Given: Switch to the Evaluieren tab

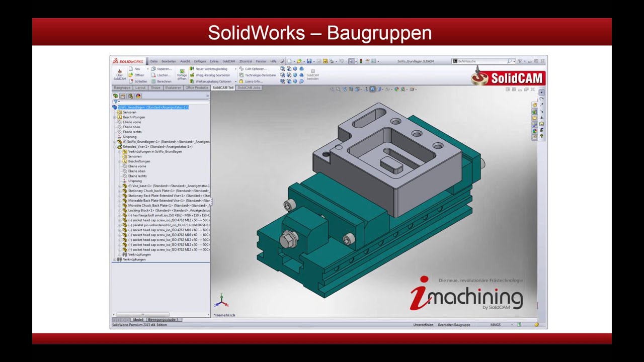Looking at the screenshot, I should pos(173,87).
